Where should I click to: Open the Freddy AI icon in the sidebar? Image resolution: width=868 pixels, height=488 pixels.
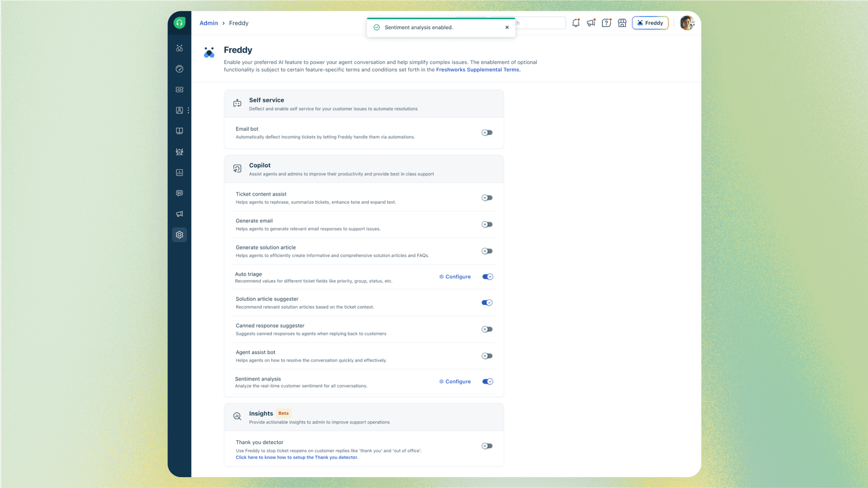179,48
